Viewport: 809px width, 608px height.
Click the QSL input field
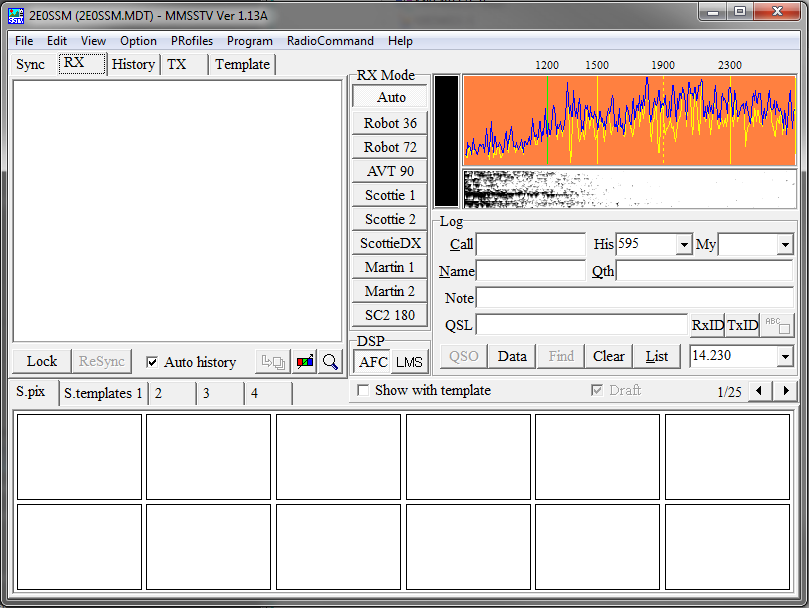[581, 325]
